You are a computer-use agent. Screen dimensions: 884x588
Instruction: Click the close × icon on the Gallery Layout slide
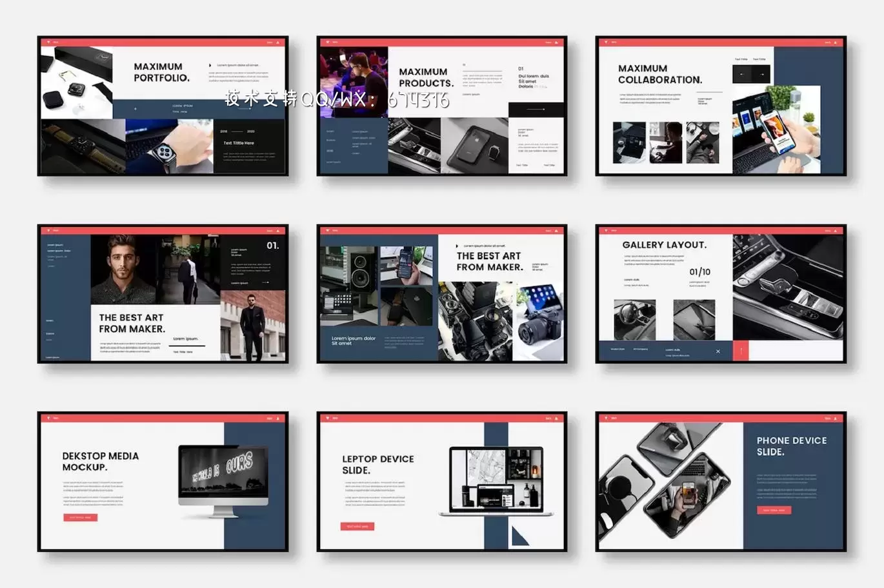coord(718,351)
